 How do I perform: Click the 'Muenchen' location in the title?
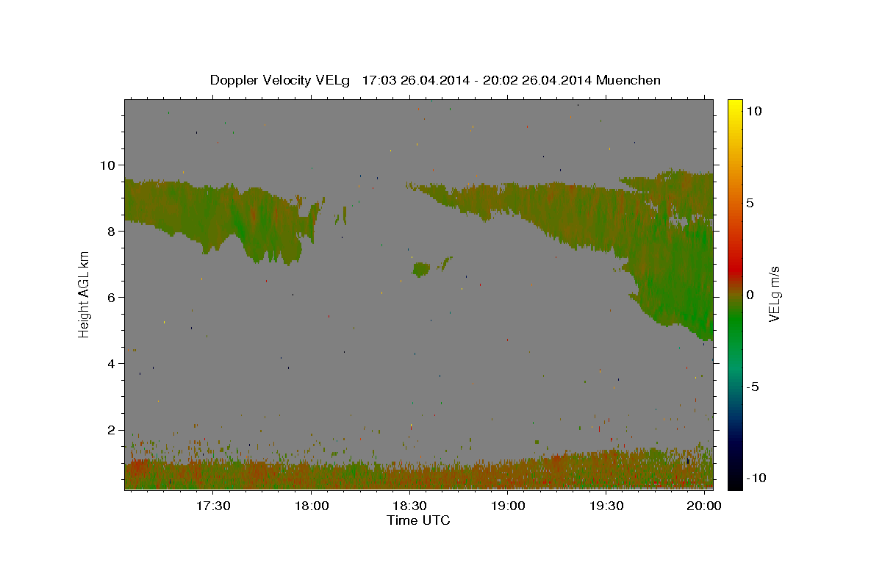tap(628, 80)
